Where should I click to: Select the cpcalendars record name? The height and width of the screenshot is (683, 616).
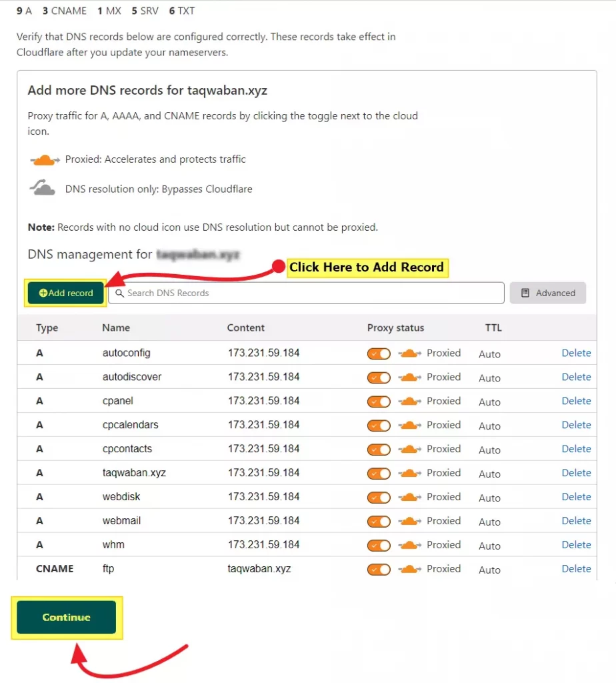pyautogui.click(x=130, y=425)
